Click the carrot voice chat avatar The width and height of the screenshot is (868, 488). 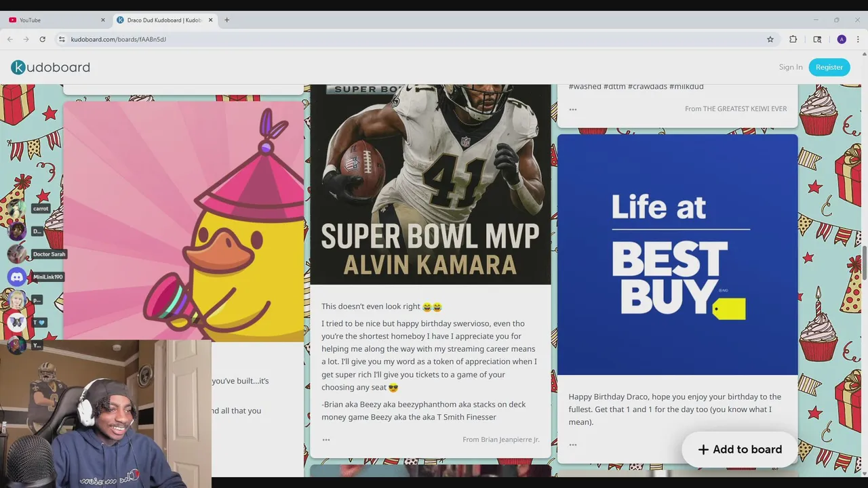pos(17,209)
